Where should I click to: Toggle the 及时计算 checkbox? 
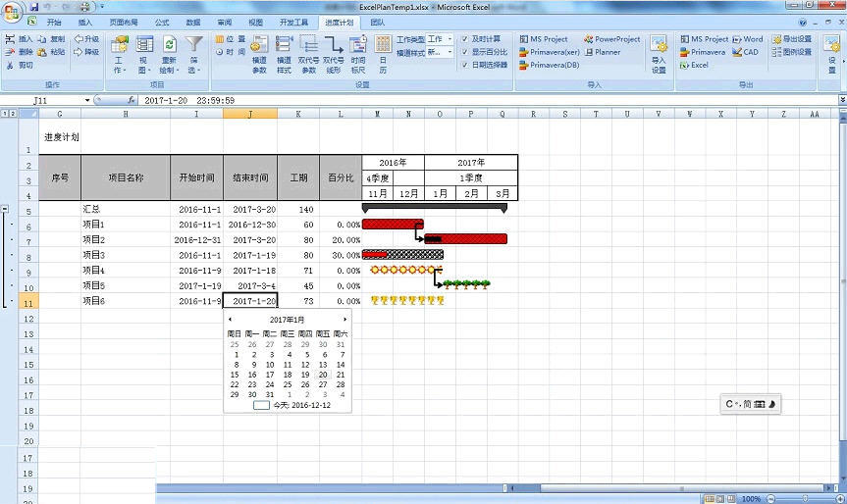pyautogui.click(x=464, y=39)
